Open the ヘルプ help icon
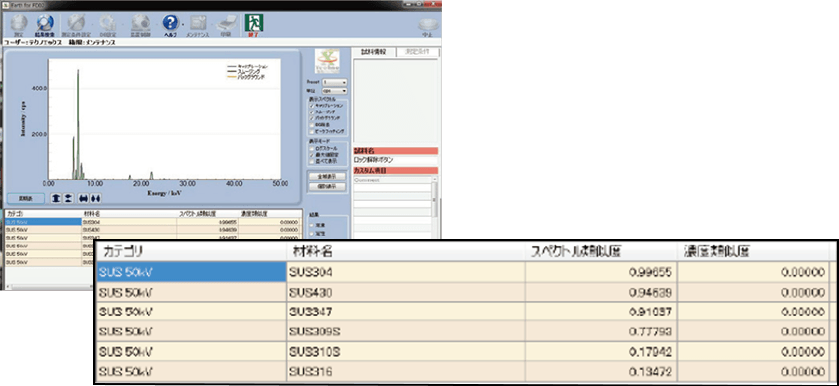This screenshot has height=386, width=839. point(170,25)
